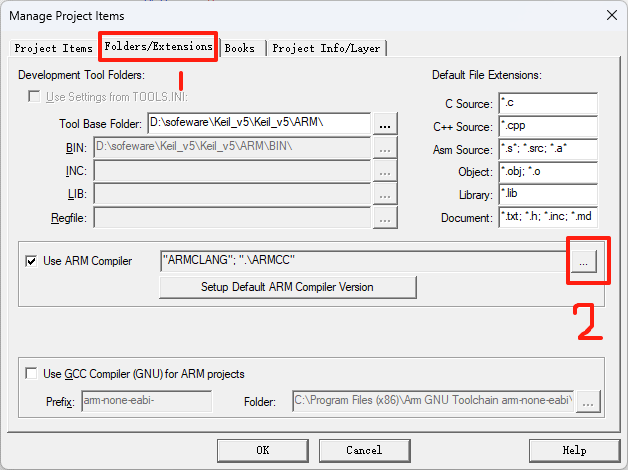Edit the Document extension field

tap(548, 217)
